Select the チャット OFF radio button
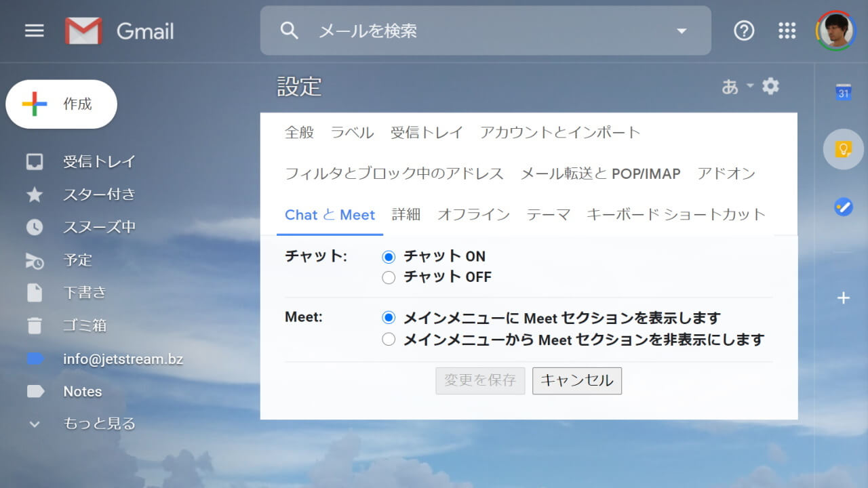The height and width of the screenshot is (488, 868). tap(389, 277)
